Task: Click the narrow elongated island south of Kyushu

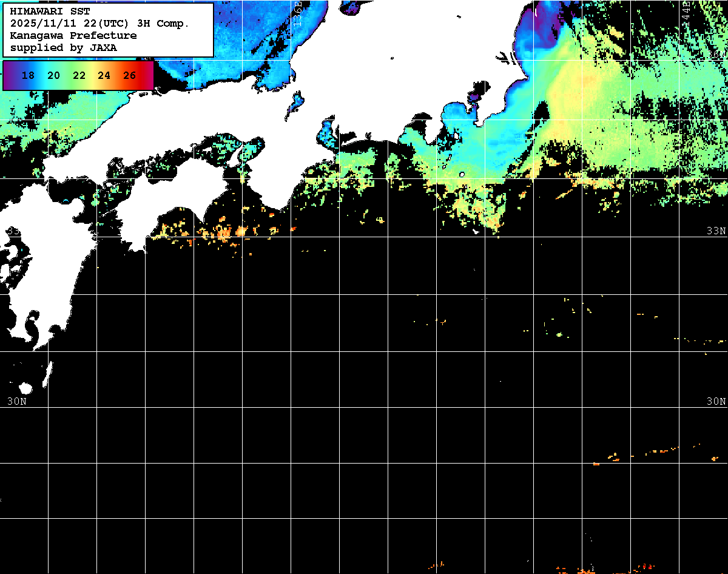Action: 47,373
